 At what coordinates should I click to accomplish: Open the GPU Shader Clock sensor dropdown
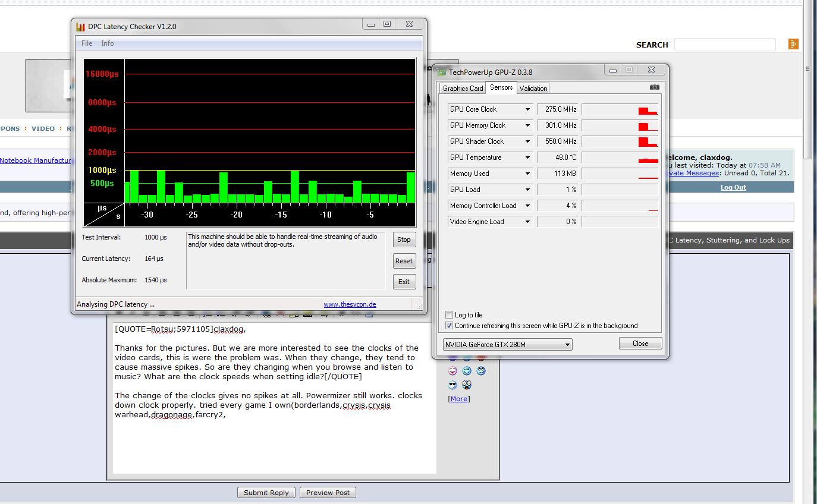point(527,141)
